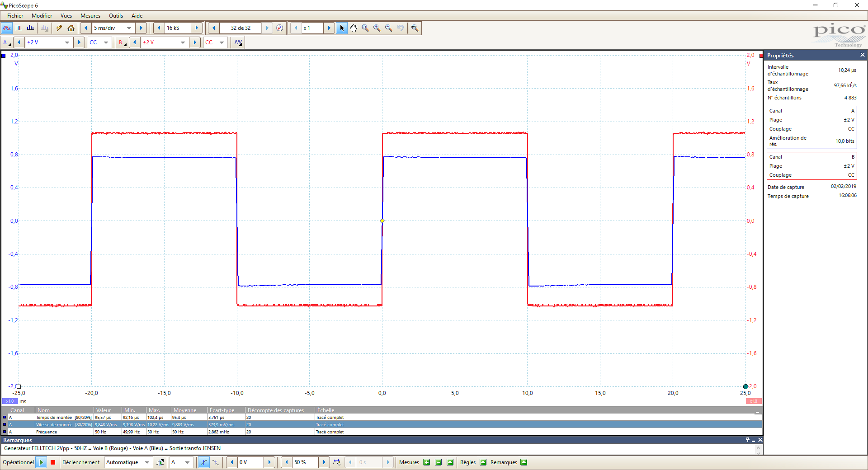Open channel A options button
The height and width of the screenshot is (470, 868).
tap(7, 42)
